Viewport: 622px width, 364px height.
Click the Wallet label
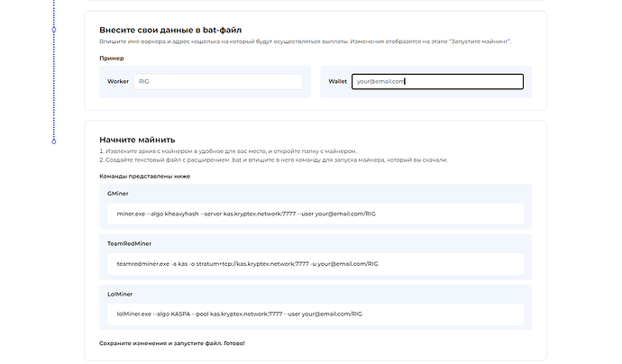click(x=337, y=81)
